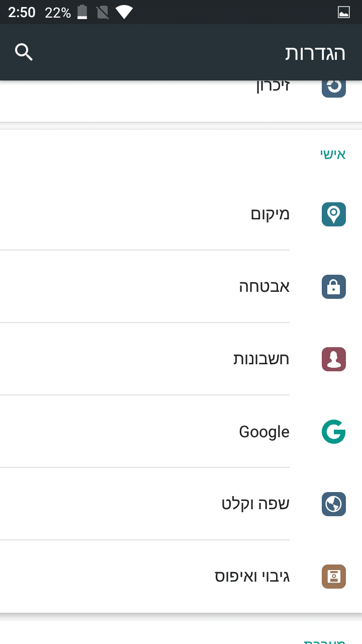Tap the no-SIM status icon
362x644 pixels.
pyautogui.click(x=103, y=13)
